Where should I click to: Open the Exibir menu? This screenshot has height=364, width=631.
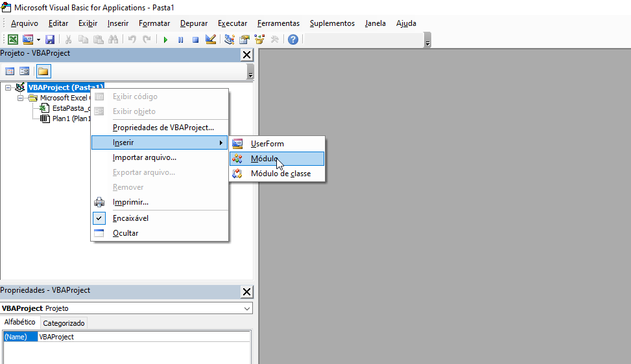coord(88,23)
